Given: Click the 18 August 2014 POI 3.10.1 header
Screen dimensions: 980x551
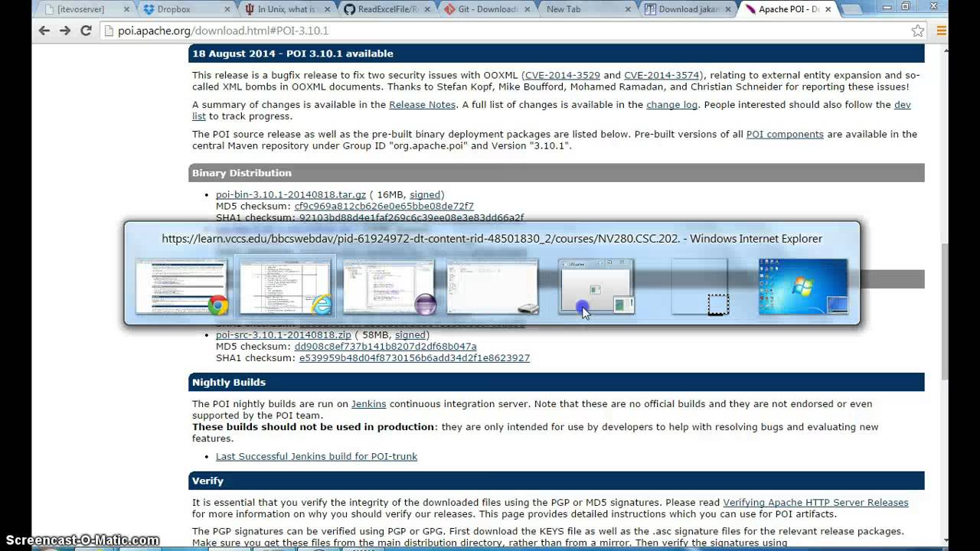Looking at the screenshot, I should pos(557,54).
